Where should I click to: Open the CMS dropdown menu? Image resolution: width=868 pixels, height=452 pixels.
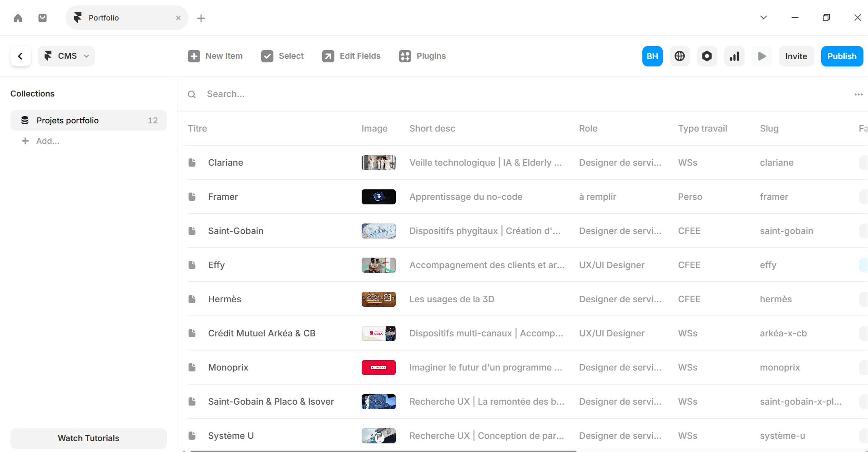pos(66,56)
